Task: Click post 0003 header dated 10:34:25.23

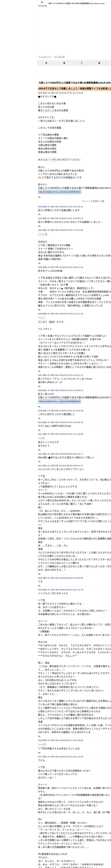Action: [61, 218]
